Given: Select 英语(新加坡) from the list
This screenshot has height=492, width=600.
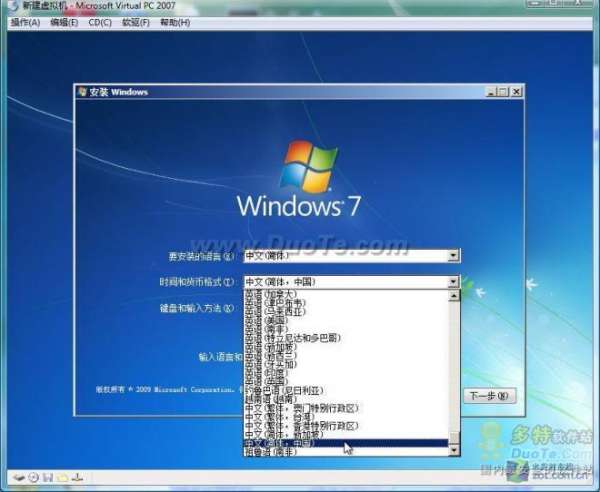Looking at the screenshot, I should pos(346,347).
